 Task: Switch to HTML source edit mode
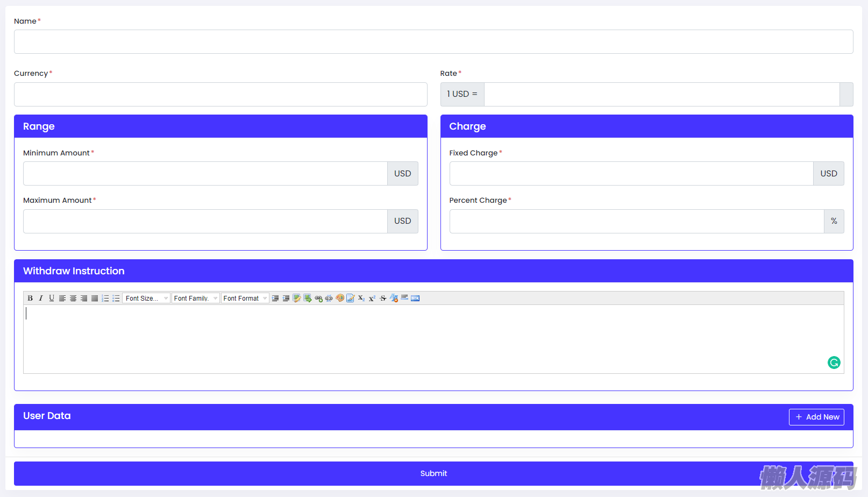point(415,298)
